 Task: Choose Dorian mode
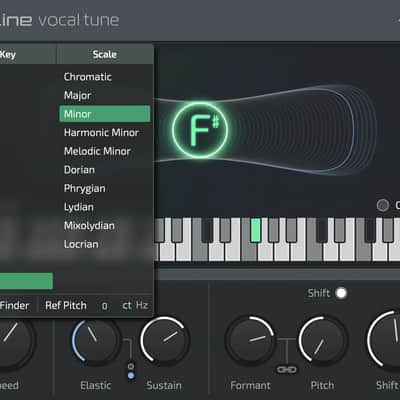click(x=79, y=170)
